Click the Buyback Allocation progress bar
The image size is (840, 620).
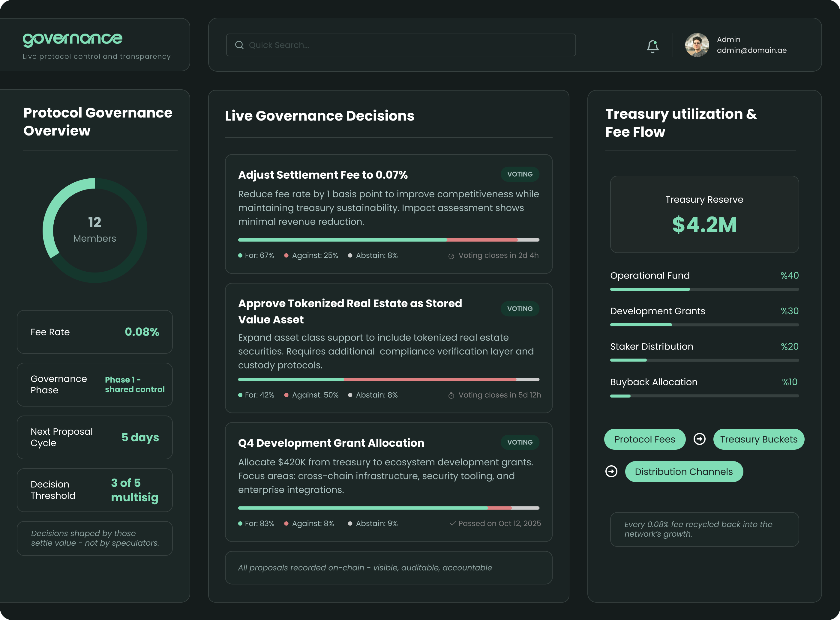pyautogui.click(x=704, y=396)
